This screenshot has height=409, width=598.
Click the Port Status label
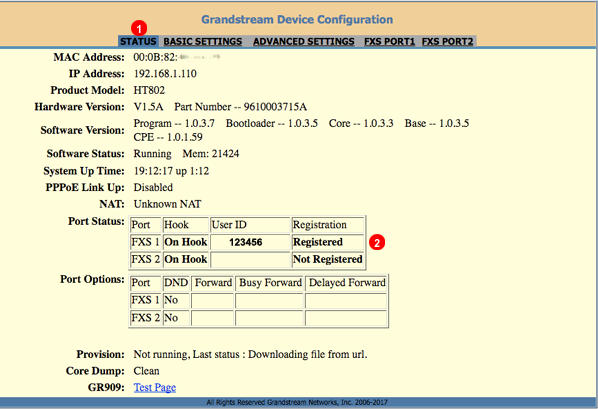pyautogui.click(x=96, y=221)
